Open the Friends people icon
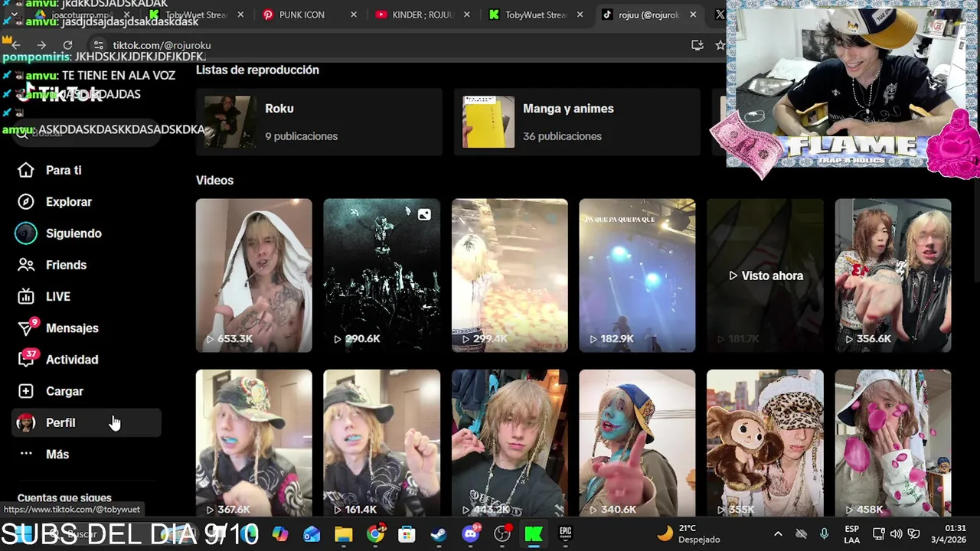This screenshot has width=980, height=551. point(26,265)
